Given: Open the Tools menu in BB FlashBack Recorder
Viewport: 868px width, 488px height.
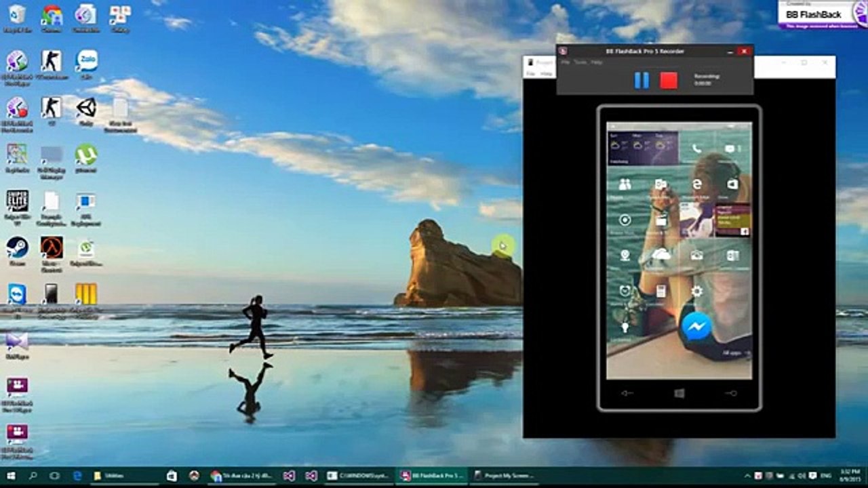Looking at the screenshot, I should (x=580, y=62).
